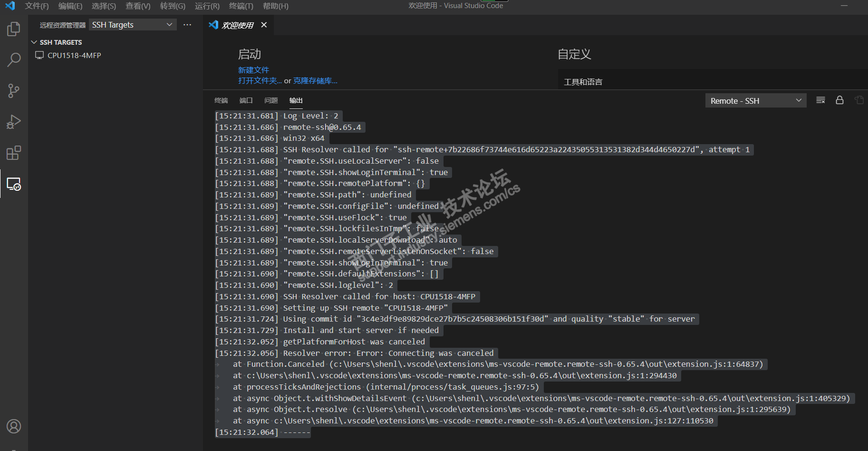
Task: Open the Explorer view in activity bar
Action: click(x=14, y=29)
